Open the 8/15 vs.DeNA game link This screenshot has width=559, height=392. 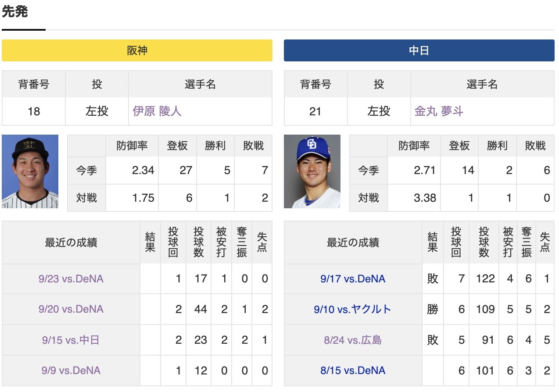pyautogui.click(x=353, y=371)
